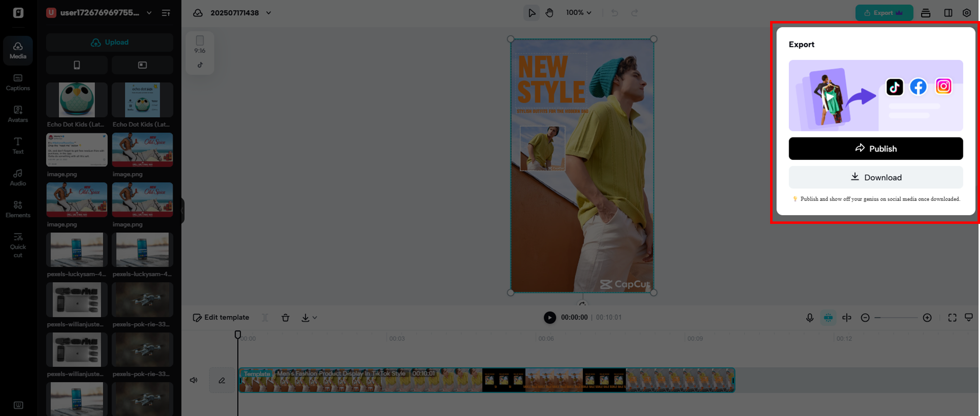The height and width of the screenshot is (416, 980).
Task: Click the redo arrow
Action: tap(635, 13)
